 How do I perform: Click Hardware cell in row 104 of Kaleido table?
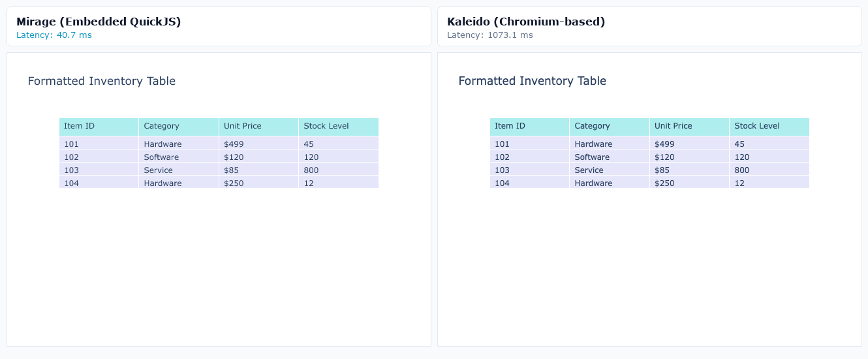coord(610,182)
